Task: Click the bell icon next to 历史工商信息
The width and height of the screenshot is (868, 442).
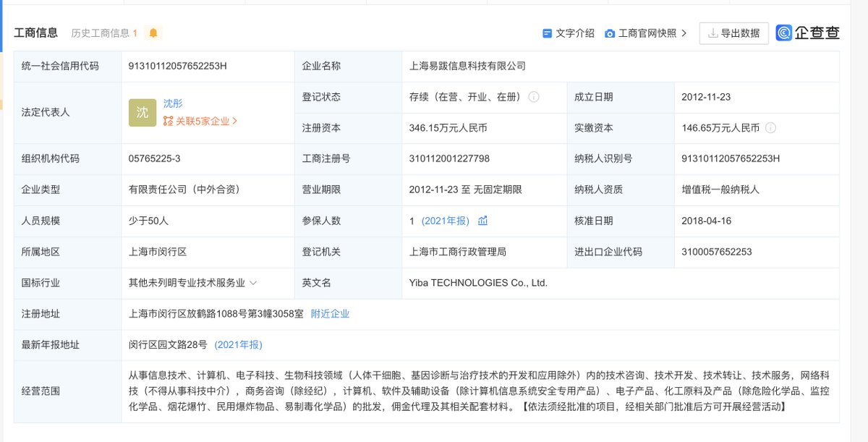Action: pos(153,32)
